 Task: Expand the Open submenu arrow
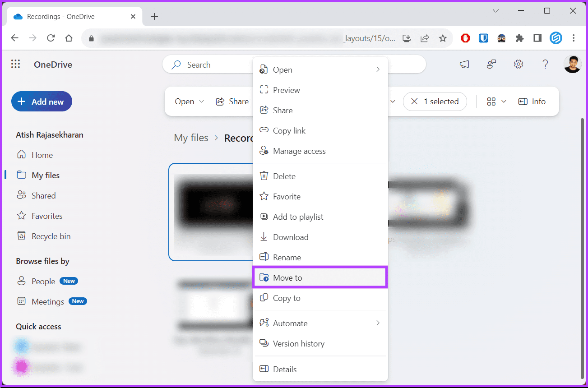(378, 69)
